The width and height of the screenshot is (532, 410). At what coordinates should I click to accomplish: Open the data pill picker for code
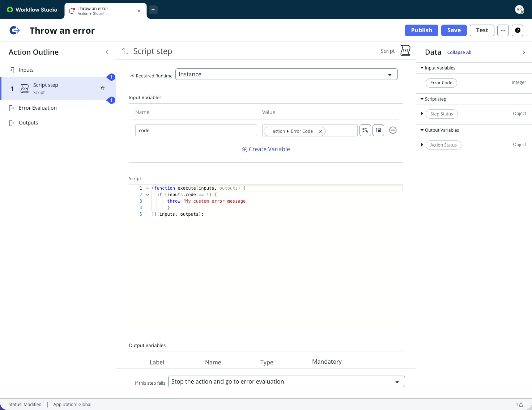(365, 130)
